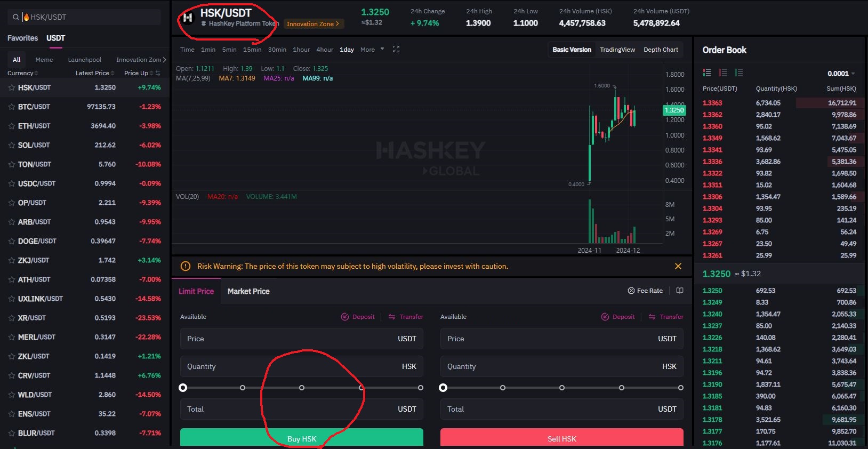Open chart fullscreen icon
The height and width of the screenshot is (449, 868).
click(x=396, y=49)
